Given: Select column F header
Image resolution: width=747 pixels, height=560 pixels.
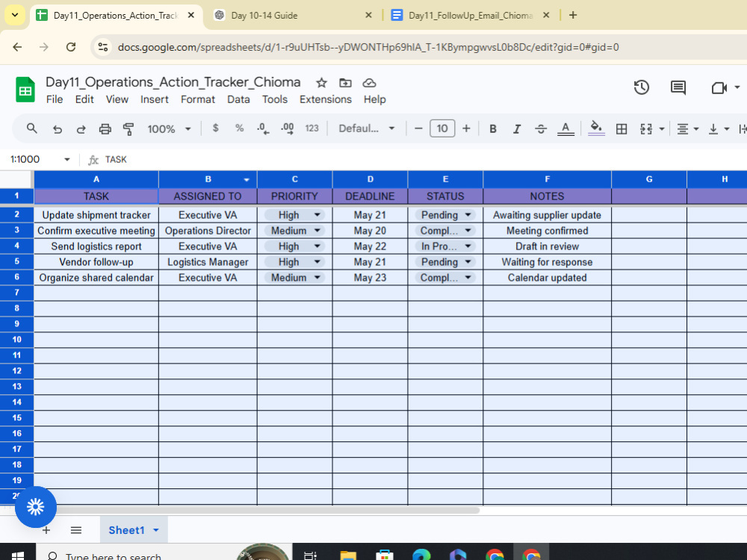Looking at the screenshot, I should point(547,179).
